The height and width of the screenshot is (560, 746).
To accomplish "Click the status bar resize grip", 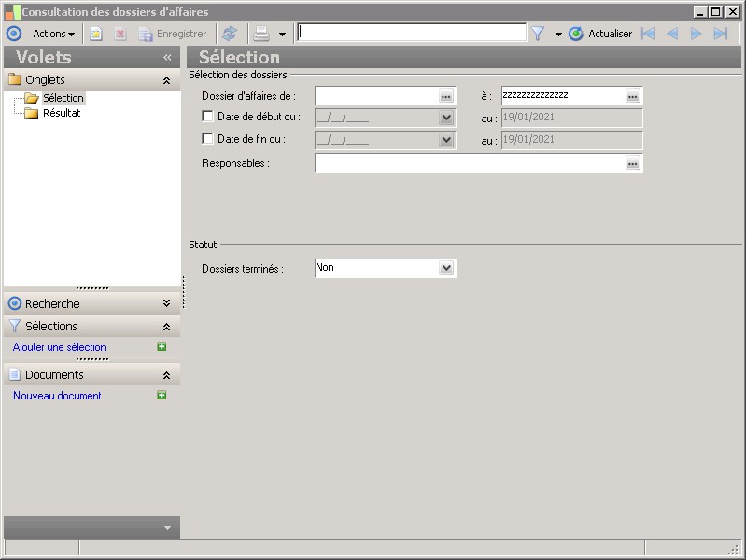I will click(734, 549).
